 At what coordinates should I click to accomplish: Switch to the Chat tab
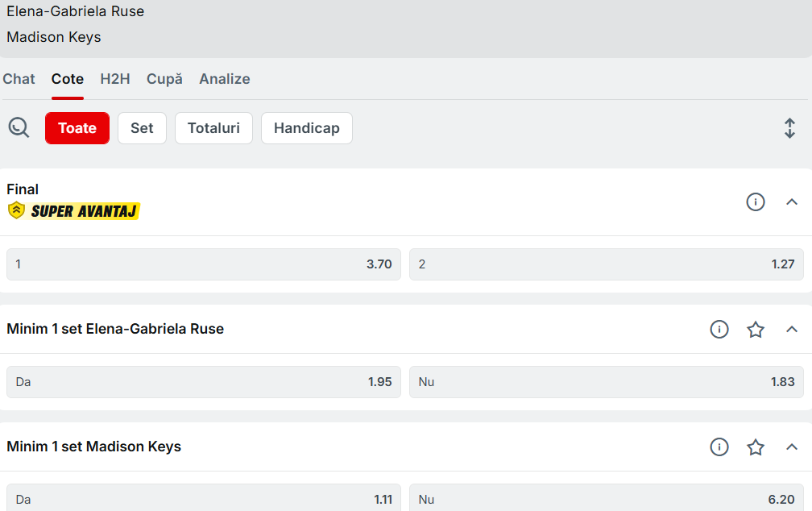[19, 79]
